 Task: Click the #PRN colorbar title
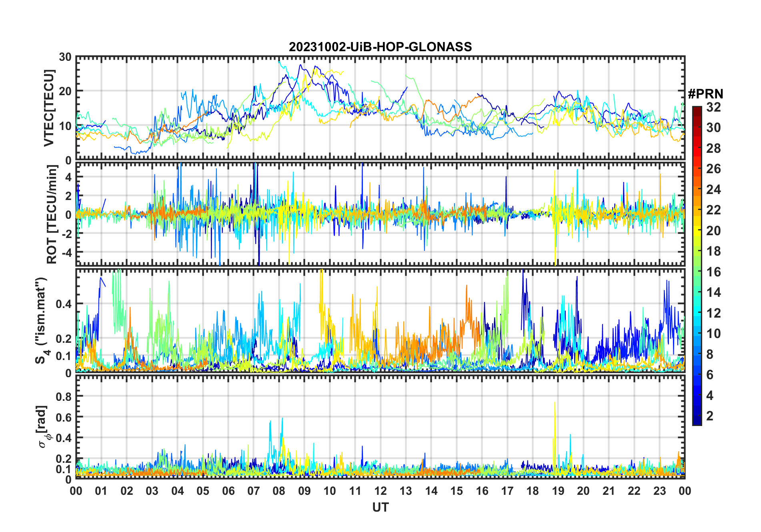coord(705,94)
